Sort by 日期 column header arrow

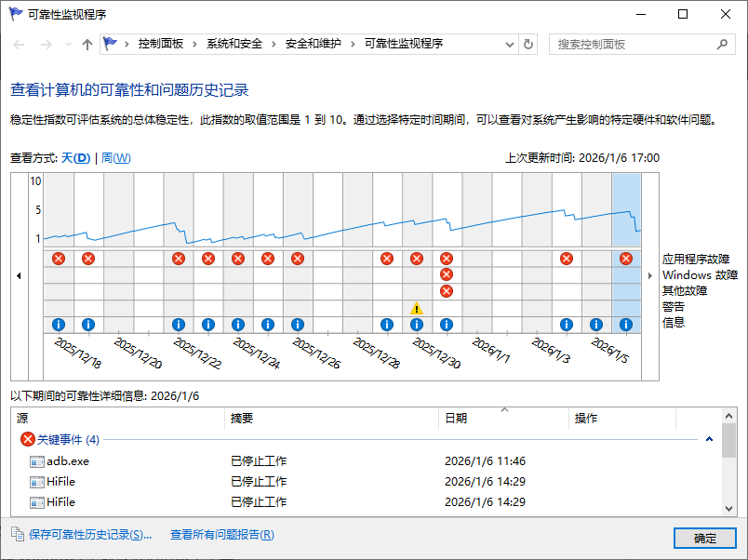click(x=503, y=410)
